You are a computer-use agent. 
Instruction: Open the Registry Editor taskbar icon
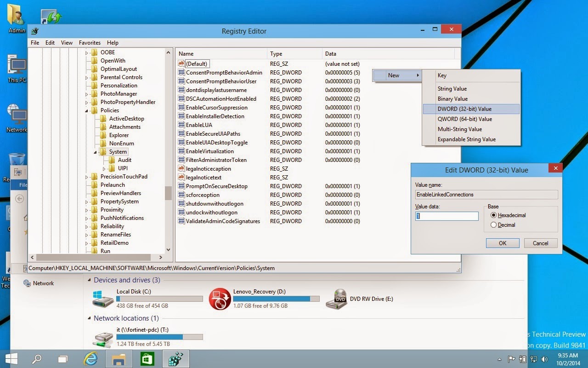[x=175, y=359]
